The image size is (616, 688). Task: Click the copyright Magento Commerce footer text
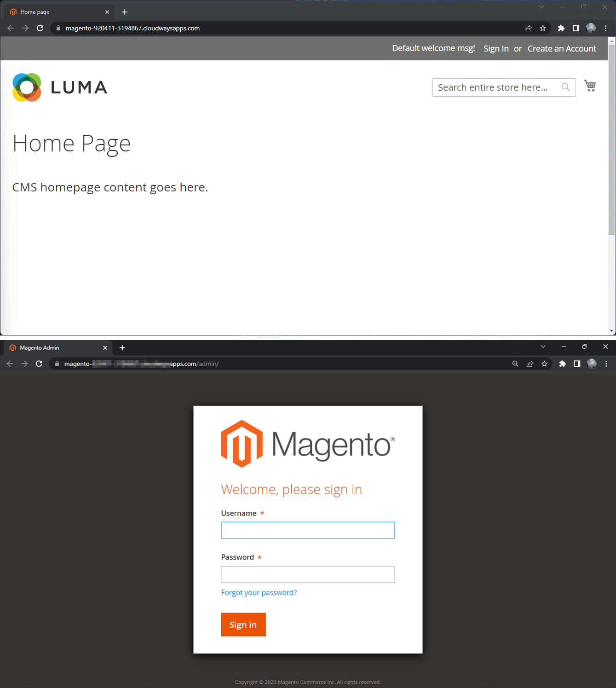(x=308, y=682)
